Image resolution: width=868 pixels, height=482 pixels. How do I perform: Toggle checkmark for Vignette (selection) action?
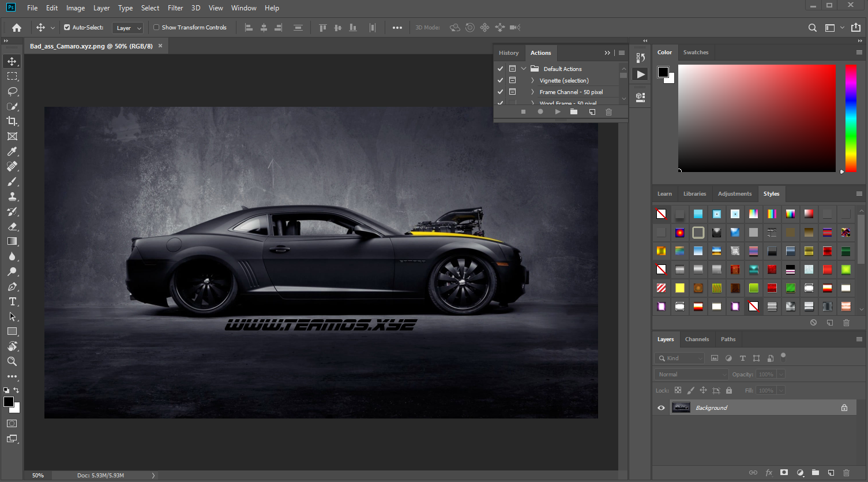click(x=500, y=80)
